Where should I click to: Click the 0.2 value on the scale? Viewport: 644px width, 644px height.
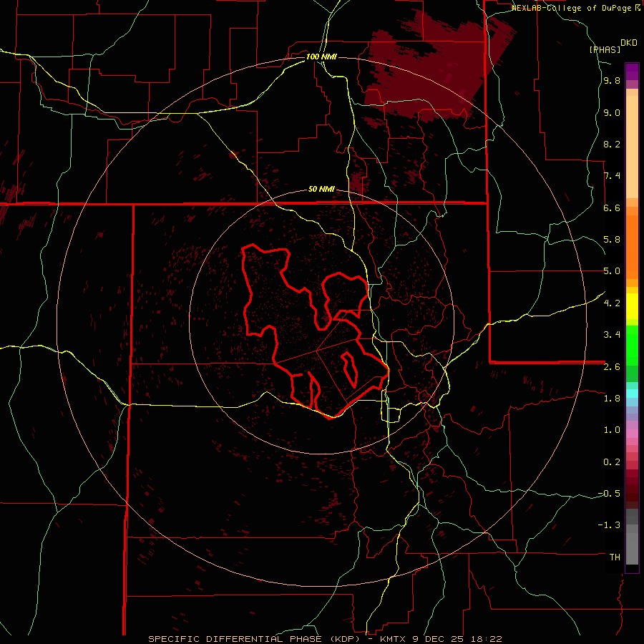pos(612,462)
